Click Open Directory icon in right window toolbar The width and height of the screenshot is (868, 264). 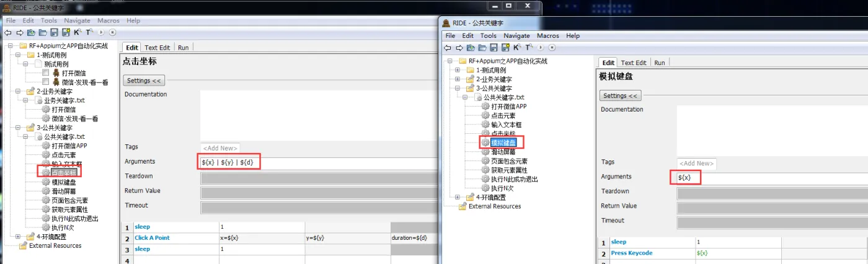[x=482, y=48]
